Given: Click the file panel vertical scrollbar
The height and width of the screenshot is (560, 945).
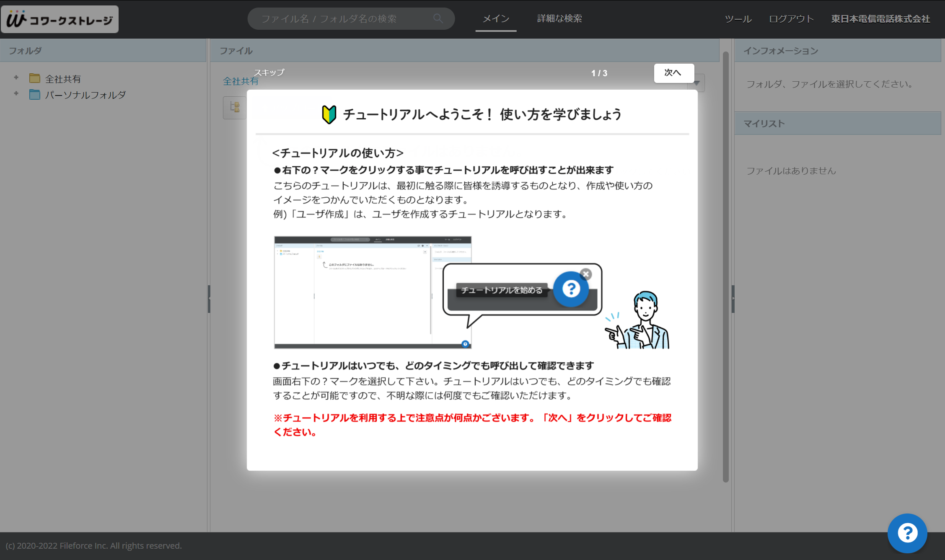Looking at the screenshot, I should pos(725,267).
